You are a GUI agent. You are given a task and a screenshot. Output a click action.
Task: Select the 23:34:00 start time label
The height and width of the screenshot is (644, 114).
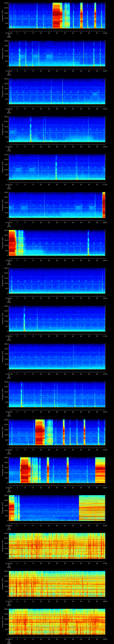[9, 487]
